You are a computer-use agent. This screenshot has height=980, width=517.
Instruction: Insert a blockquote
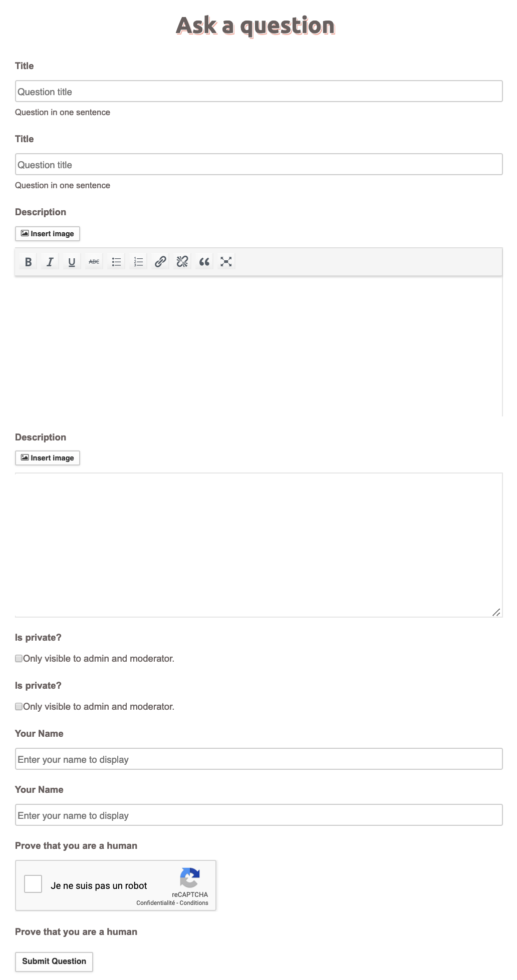coord(204,261)
